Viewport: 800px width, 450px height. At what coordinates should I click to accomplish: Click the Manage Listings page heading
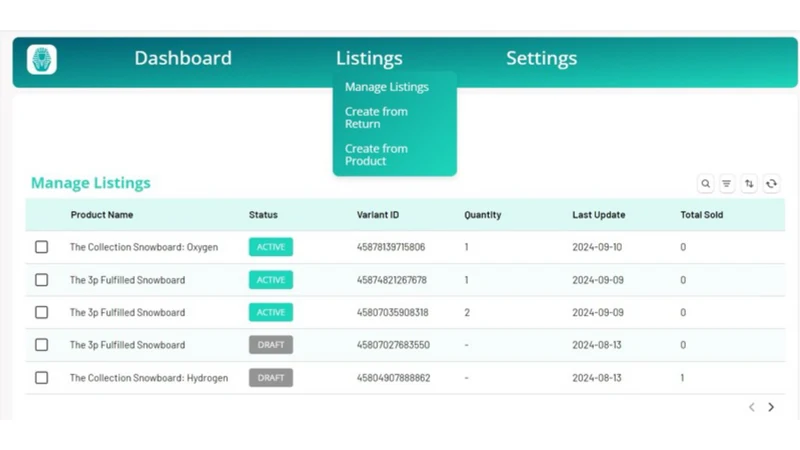coord(91,183)
